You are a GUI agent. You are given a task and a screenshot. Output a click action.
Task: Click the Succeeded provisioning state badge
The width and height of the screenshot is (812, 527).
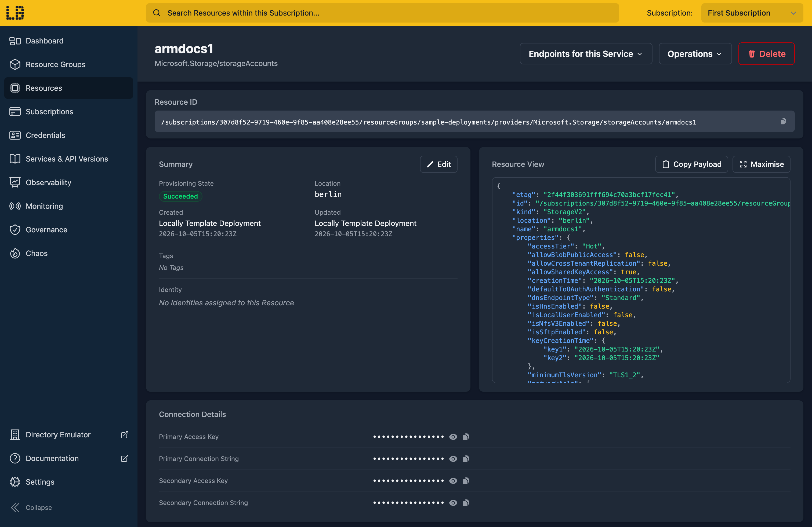tap(180, 196)
